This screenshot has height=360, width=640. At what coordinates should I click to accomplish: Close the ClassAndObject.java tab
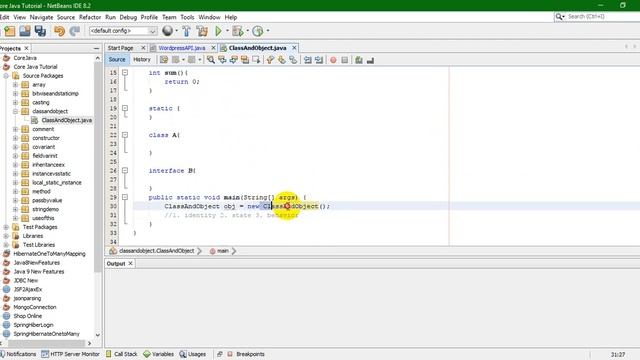point(294,48)
